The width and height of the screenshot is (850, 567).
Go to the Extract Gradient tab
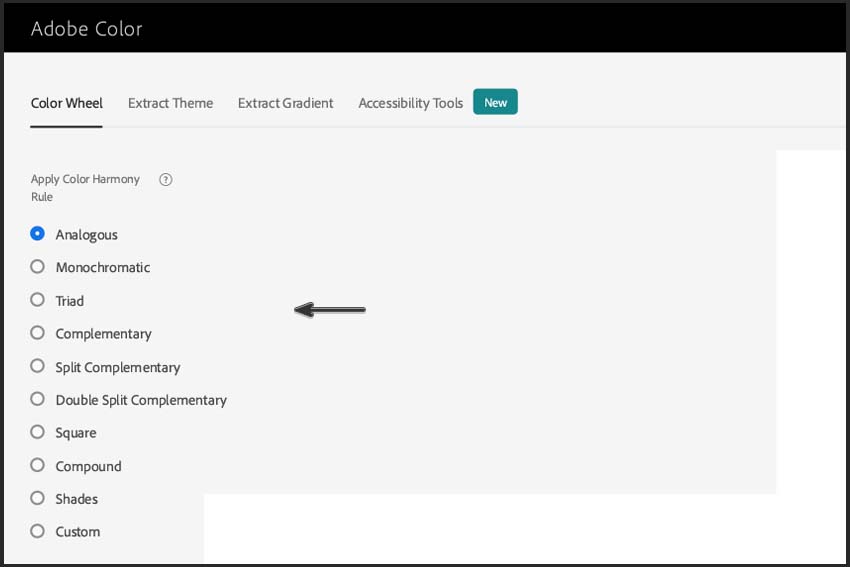[x=285, y=103]
